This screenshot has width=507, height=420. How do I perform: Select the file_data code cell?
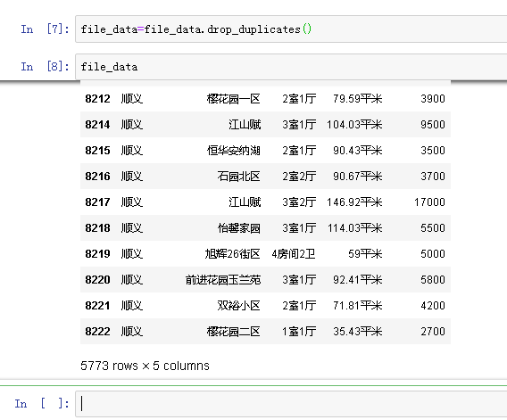[291, 67]
